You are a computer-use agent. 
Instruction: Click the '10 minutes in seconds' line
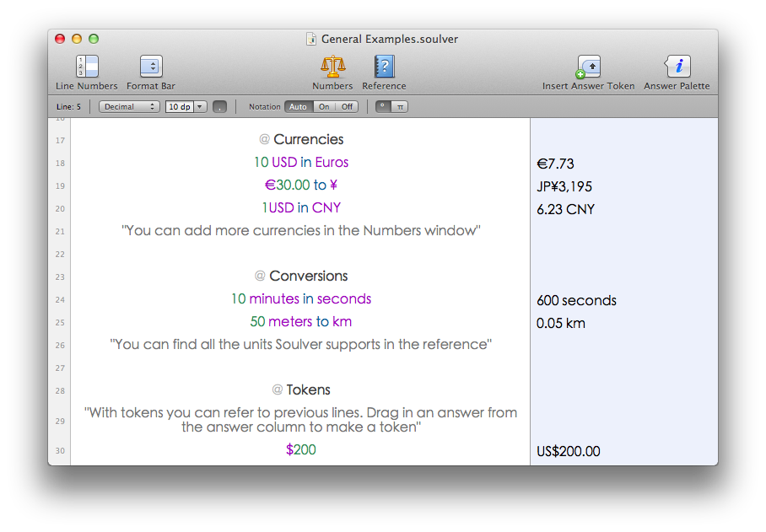(301, 298)
